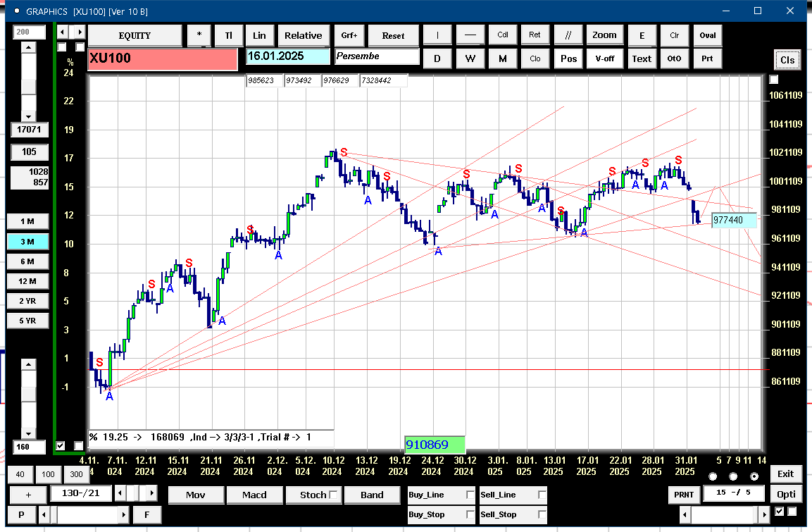This screenshot has height=532, width=812.
Task: Click the asterisk toolbar button
Action: [199, 36]
